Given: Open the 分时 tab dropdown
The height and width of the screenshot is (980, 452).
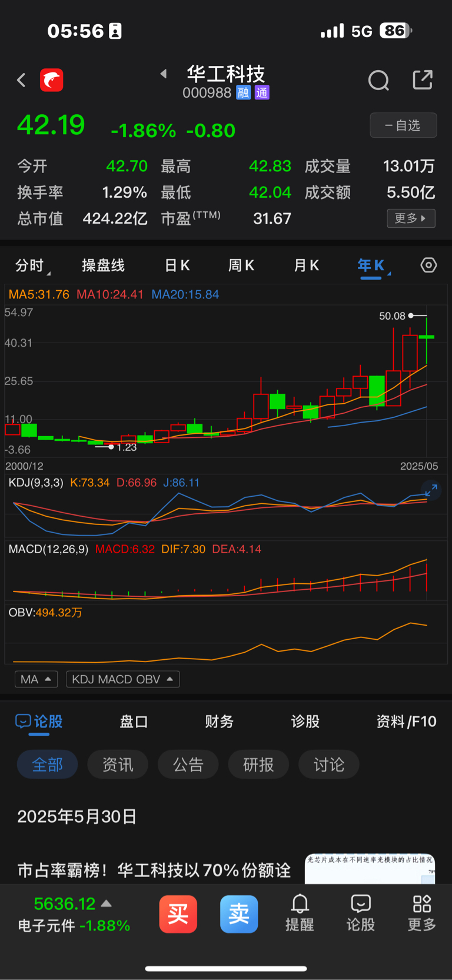Looking at the screenshot, I should click(x=32, y=266).
